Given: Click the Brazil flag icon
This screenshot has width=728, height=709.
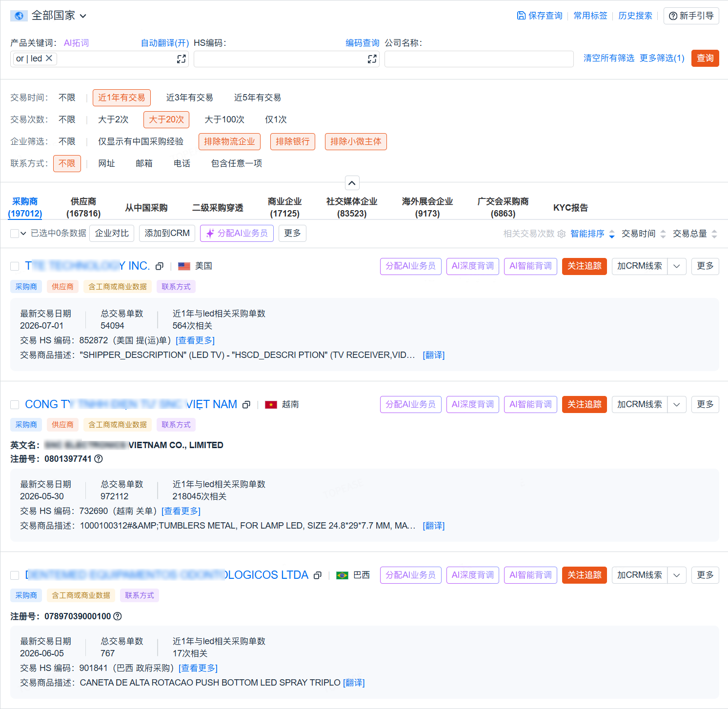Looking at the screenshot, I should (343, 575).
